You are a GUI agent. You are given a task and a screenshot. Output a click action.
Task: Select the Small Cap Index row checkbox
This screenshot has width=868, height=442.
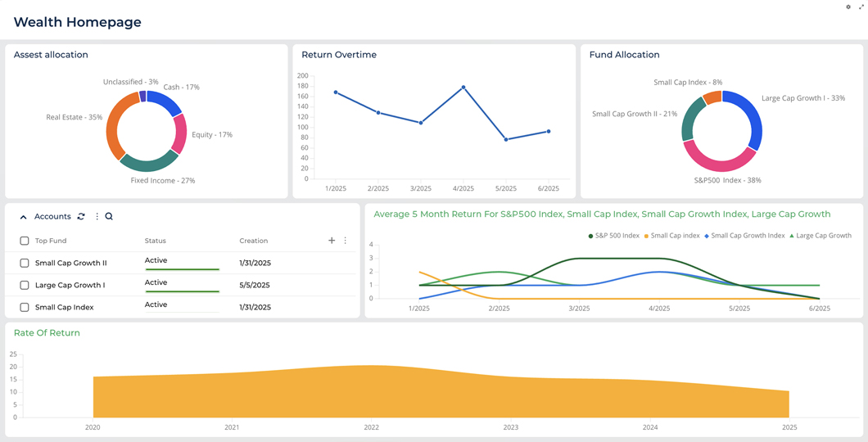point(25,308)
